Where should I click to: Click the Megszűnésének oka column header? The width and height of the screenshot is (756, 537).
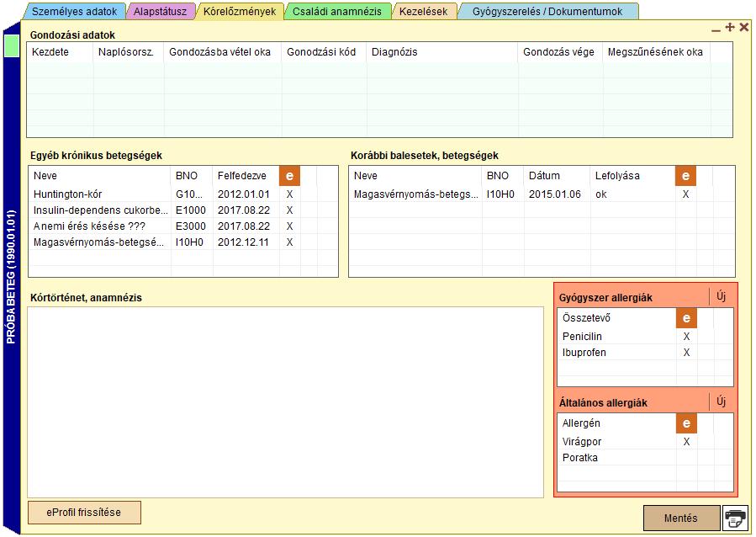[x=655, y=52]
